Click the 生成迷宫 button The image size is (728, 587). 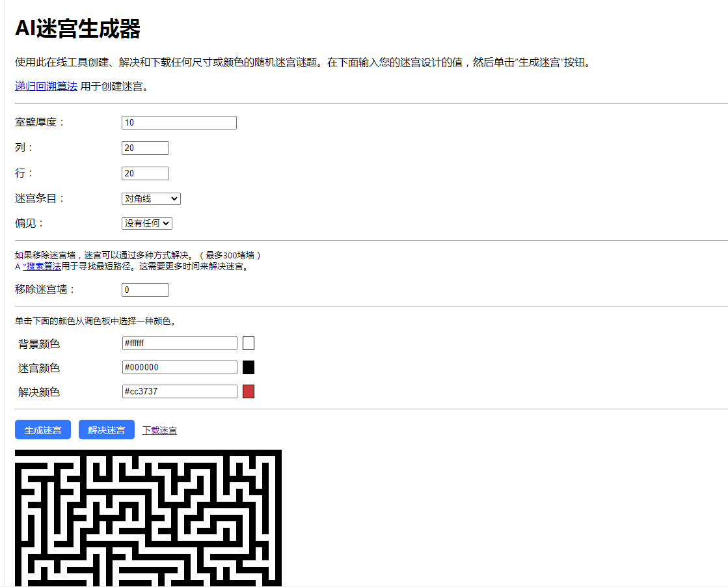(x=42, y=430)
